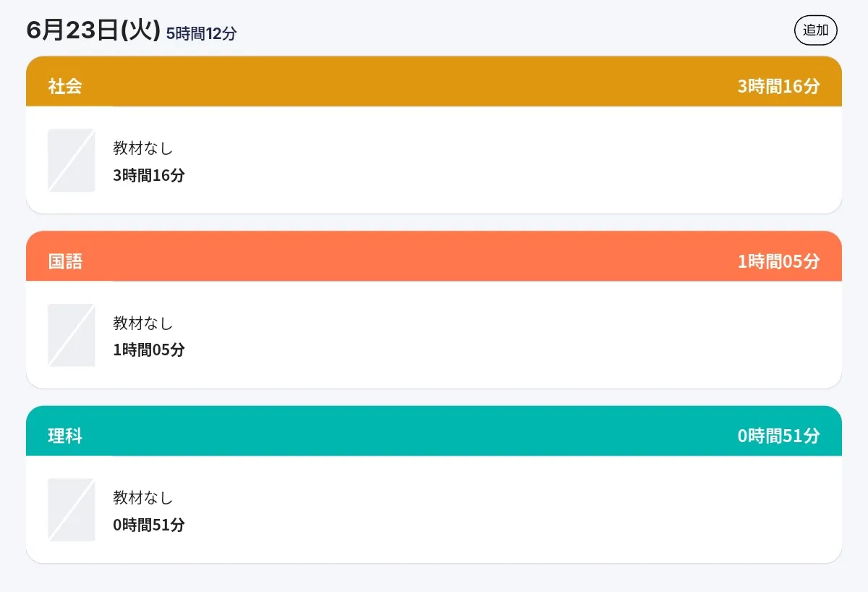Open the 理科 subject header

pos(434,431)
